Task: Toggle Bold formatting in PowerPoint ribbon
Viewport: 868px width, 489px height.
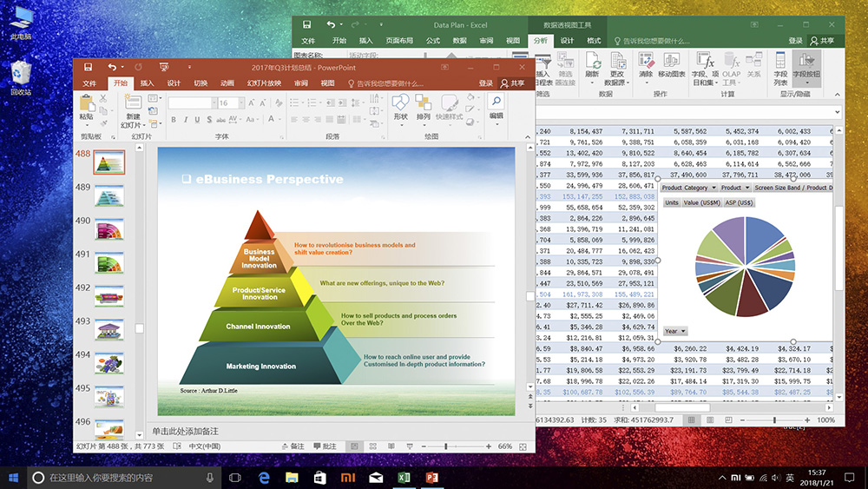Action: pos(173,119)
